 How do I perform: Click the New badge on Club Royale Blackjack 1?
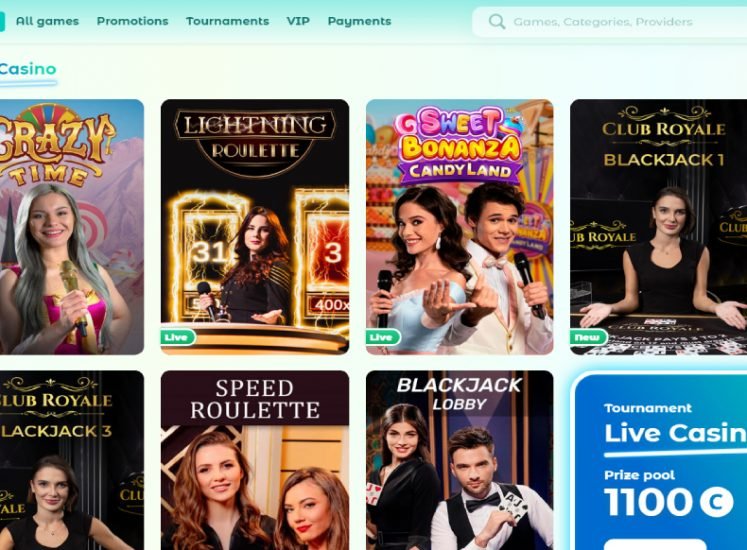[588, 337]
